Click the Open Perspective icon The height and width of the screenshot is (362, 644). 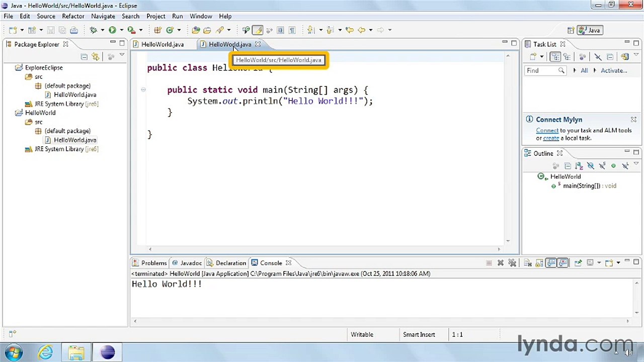click(571, 30)
